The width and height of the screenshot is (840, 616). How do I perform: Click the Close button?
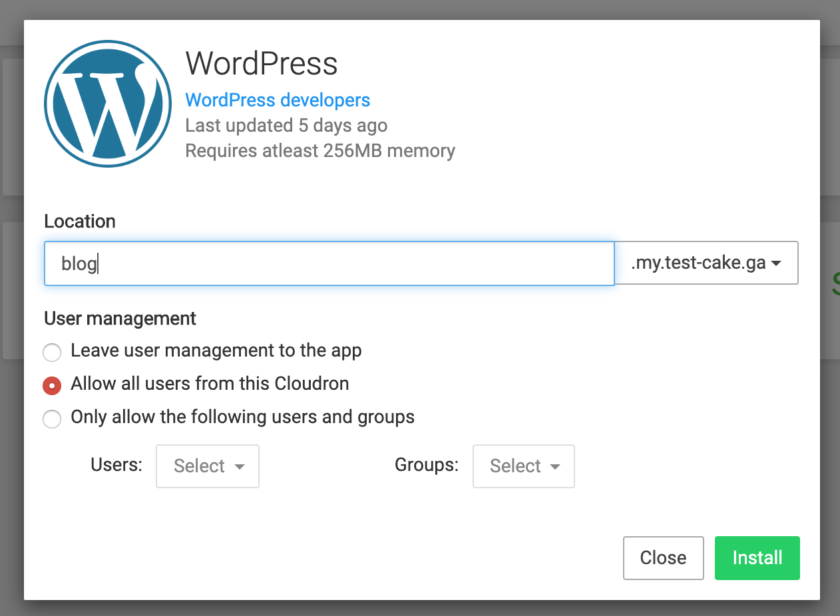pyautogui.click(x=663, y=558)
